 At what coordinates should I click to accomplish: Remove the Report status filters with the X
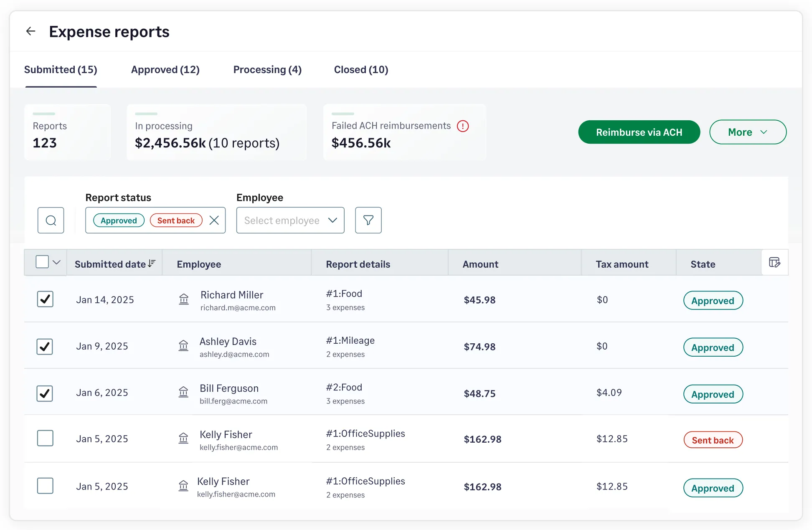pyautogui.click(x=214, y=220)
